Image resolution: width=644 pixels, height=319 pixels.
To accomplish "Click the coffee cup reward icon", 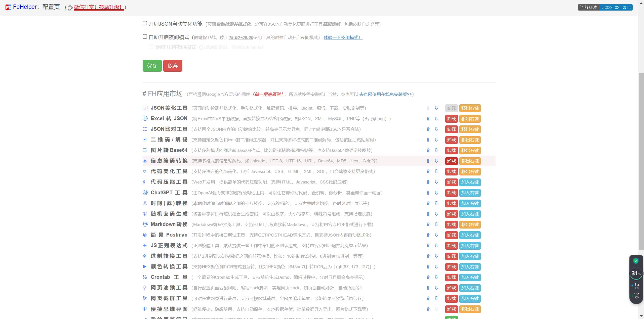I will 70,8.
